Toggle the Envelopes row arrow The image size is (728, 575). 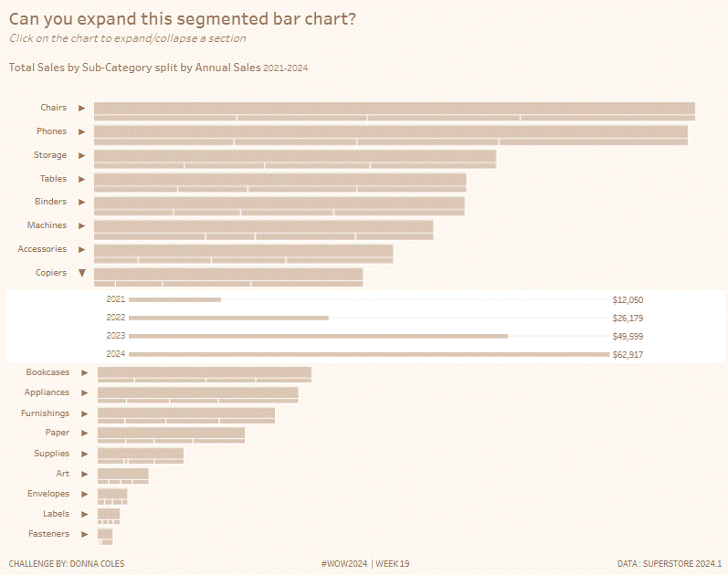pos(84,495)
